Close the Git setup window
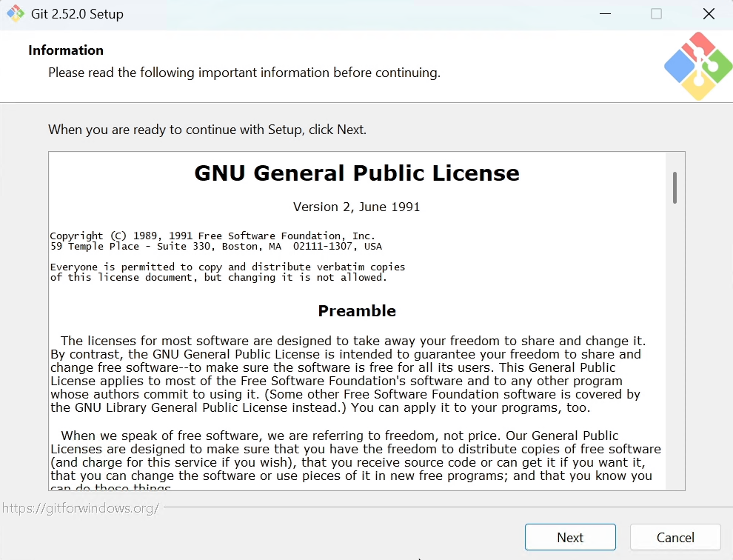733x560 pixels. 708,13
